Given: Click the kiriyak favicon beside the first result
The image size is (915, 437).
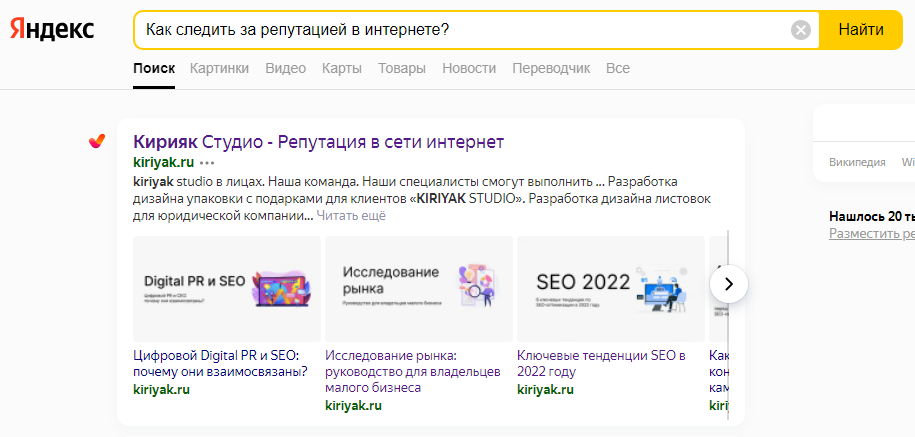Looking at the screenshot, I should (97, 141).
